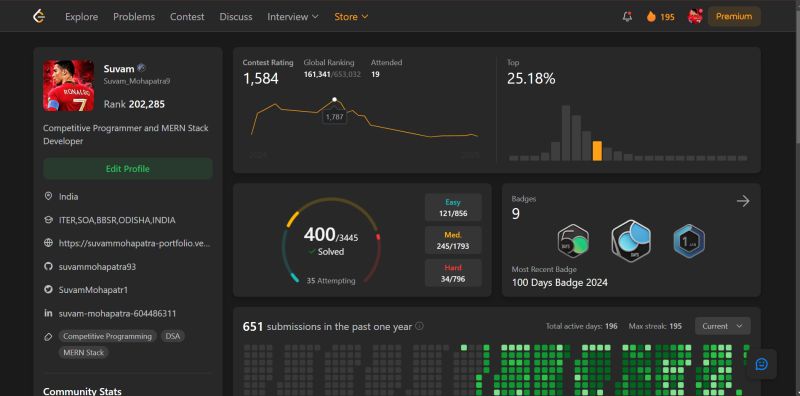Select the highlighted orange histogram bar
The image size is (800, 396).
point(597,151)
